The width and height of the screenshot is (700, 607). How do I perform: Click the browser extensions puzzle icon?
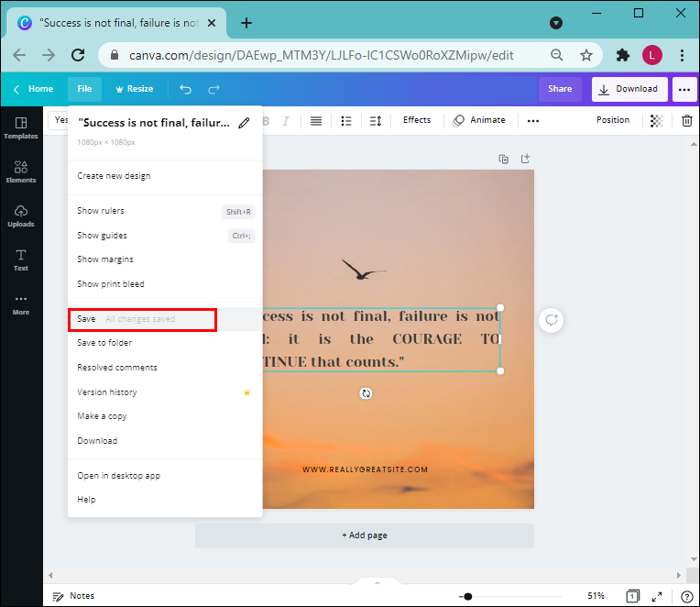pos(623,55)
